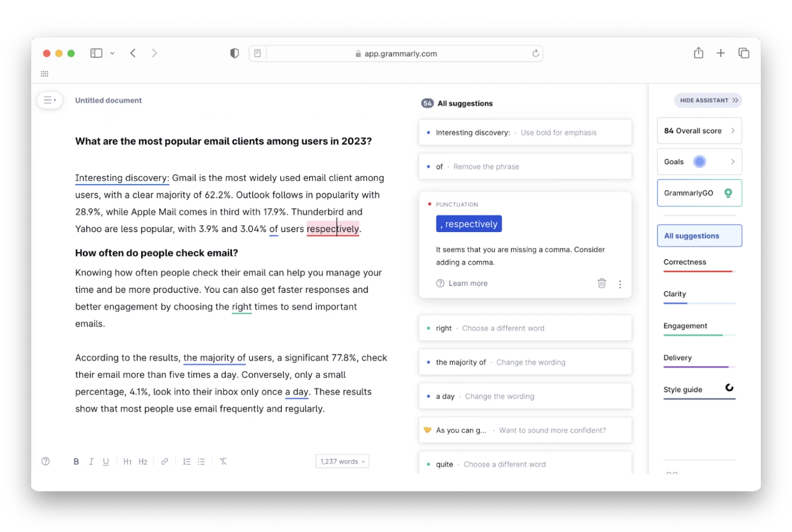Go forward with the browser forward arrow
This screenshot has height=532, width=792.
click(x=154, y=53)
